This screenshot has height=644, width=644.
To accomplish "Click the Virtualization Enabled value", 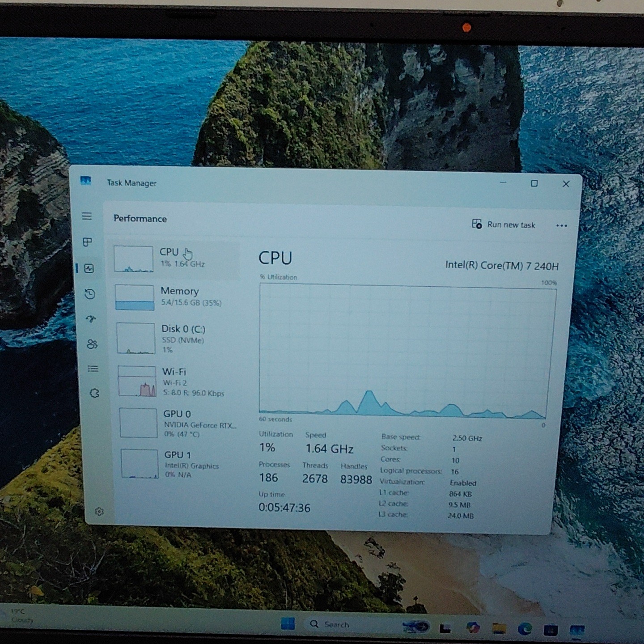I will coord(463,483).
